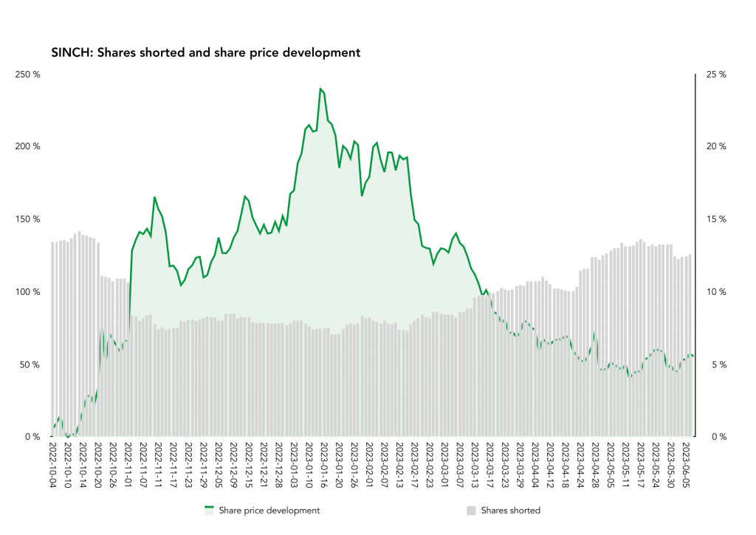Click the 2023-02-17 date label
The image size is (756, 535).
pos(415,465)
